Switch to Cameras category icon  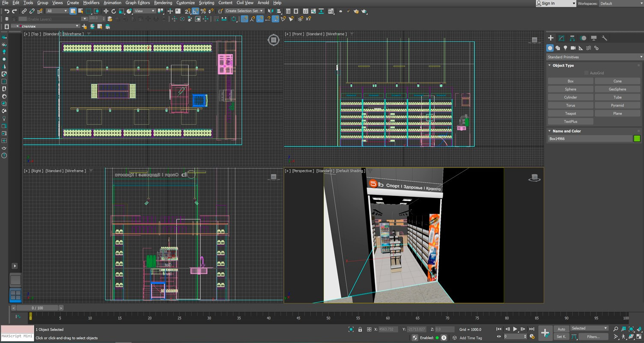[x=573, y=48]
